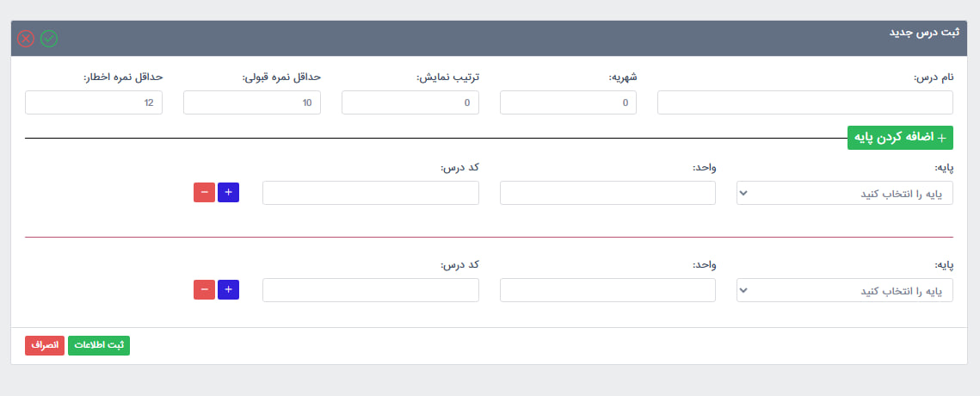The height and width of the screenshot is (396, 980).
Task: Click blue plus icon in first grade row
Action: [228, 193]
